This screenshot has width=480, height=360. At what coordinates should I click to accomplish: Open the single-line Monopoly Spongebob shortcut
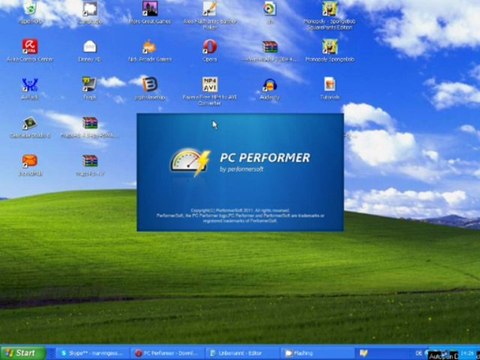click(330, 47)
